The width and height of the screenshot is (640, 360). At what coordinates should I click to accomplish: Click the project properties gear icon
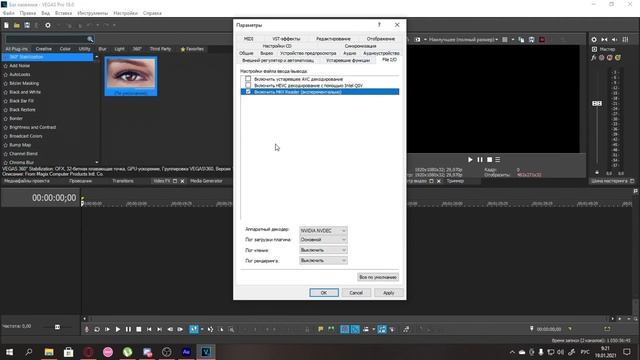click(48, 25)
